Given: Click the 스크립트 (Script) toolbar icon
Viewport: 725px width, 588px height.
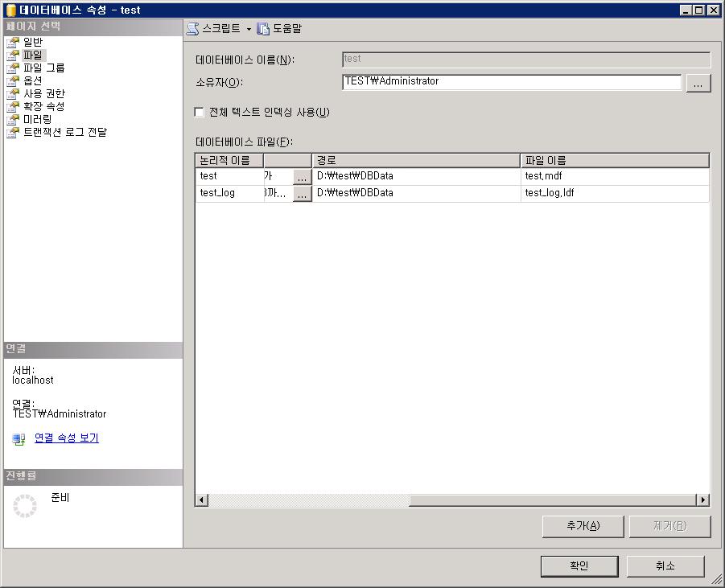Looking at the screenshot, I should click(192, 29).
